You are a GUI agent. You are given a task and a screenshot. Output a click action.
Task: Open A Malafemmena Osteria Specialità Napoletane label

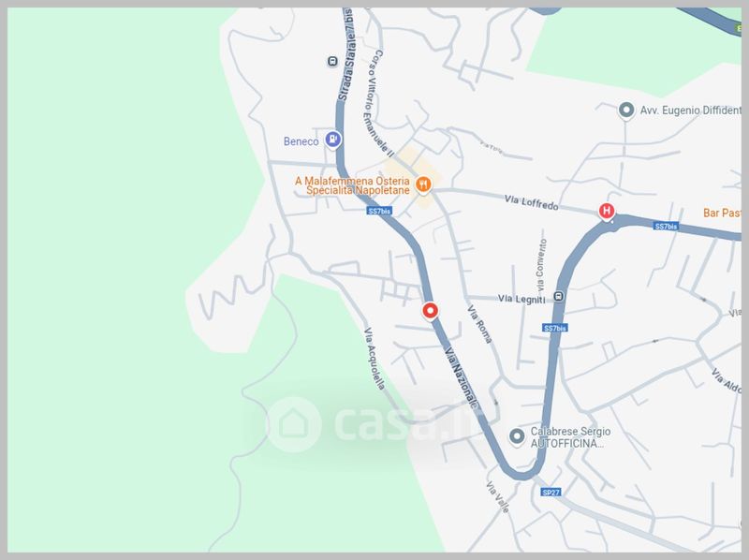pyautogui.click(x=352, y=185)
